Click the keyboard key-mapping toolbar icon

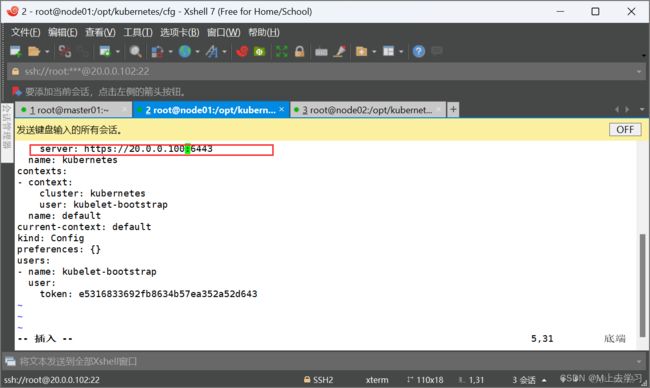[321, 52]
